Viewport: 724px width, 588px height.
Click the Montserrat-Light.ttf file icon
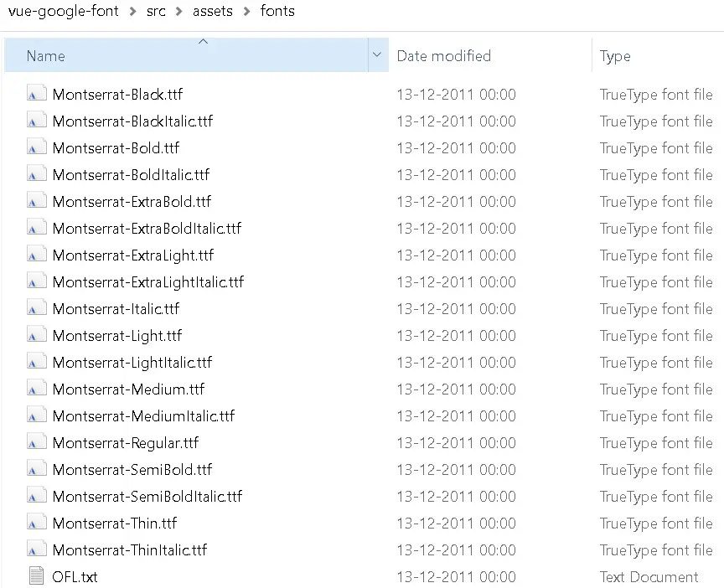pyautogui.click(x=37, y=334)
